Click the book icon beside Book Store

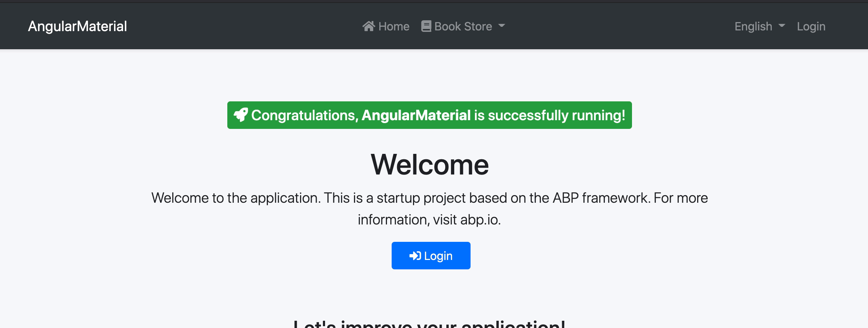[426, 26]
